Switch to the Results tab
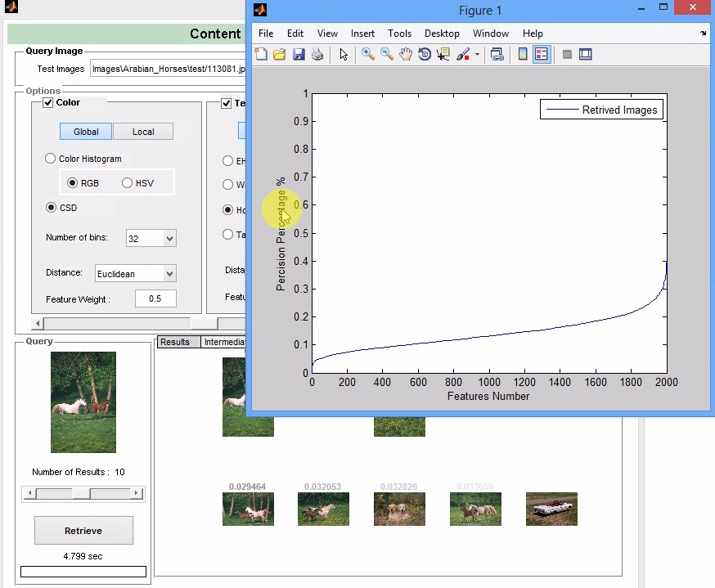The height and width of the screenshot is (588, 715). (x=177, y=342)
